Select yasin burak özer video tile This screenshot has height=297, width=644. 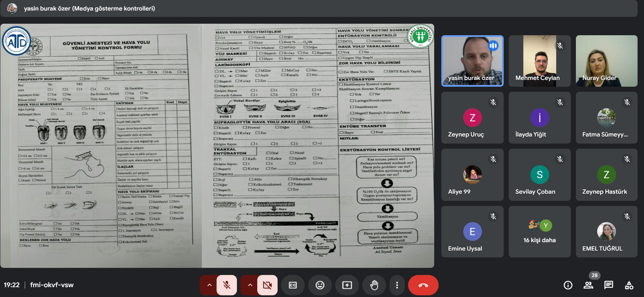click(472, 61)
